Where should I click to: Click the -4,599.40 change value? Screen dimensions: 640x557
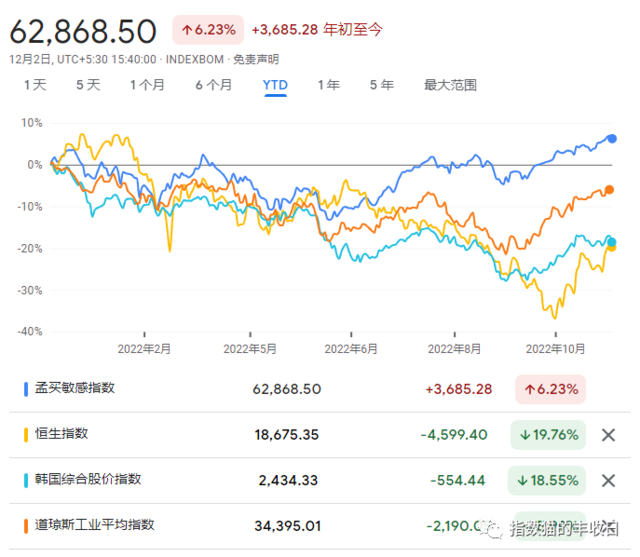pos(454,435)
